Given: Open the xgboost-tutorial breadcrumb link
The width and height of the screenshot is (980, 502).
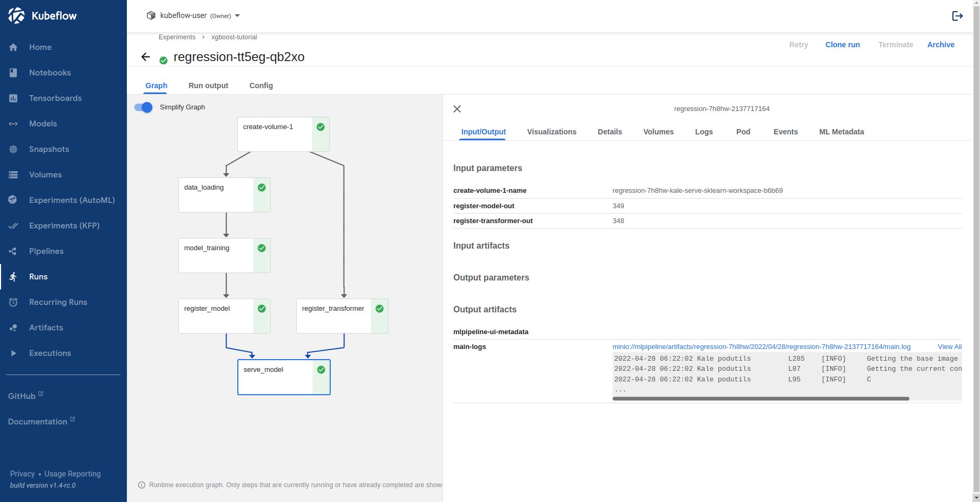Looking at the screenshot, I should pos(234,37).
